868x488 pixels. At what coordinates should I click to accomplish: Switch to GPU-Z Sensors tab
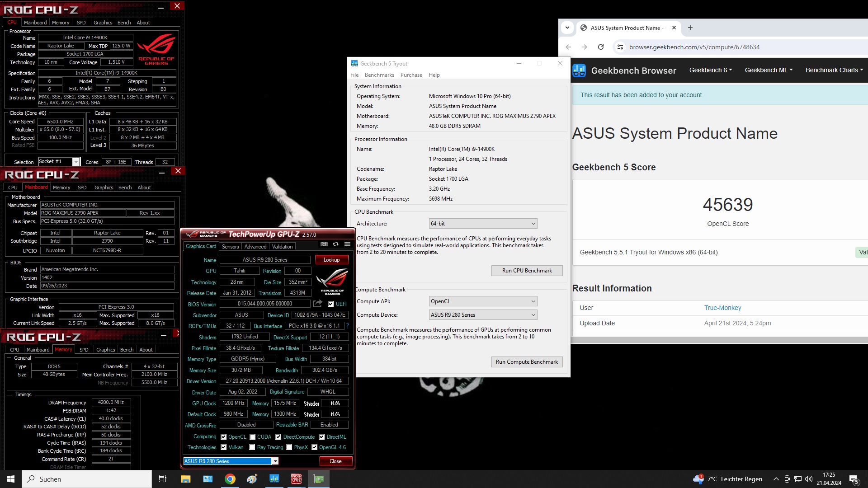(x=230, y=247)
